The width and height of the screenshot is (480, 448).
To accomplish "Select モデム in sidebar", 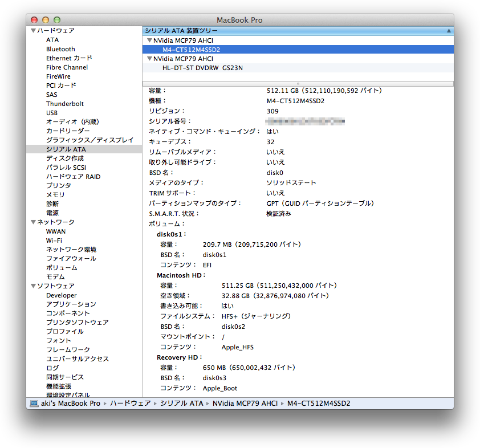I will click(55, 277).
